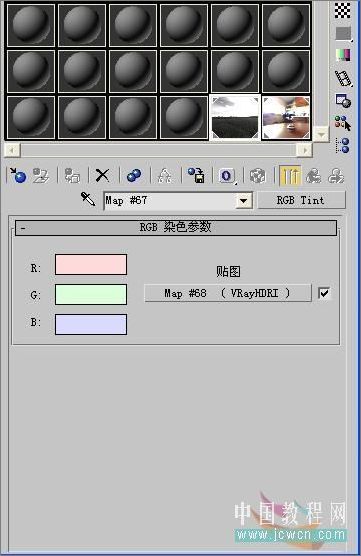Click the Put to Library icon
Viewport: 361px width, 556px height.
pos(196,175)
